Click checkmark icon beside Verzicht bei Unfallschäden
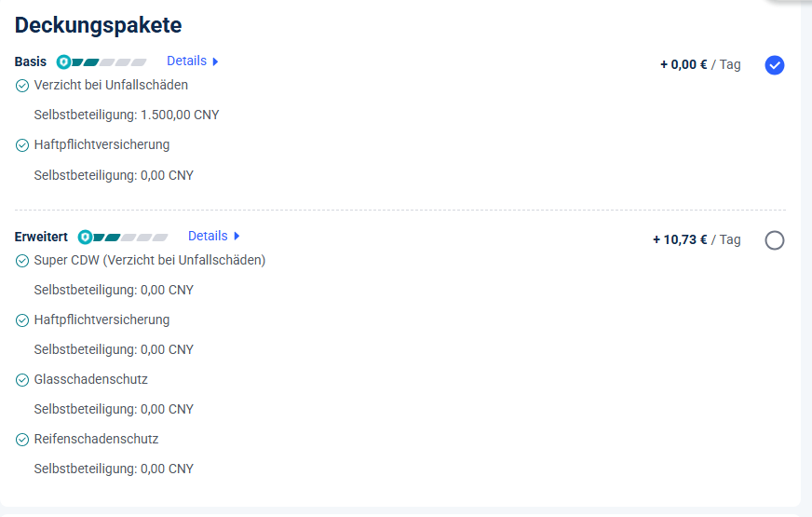Viewport: 812px width, 517px height. tap(22, 86)
